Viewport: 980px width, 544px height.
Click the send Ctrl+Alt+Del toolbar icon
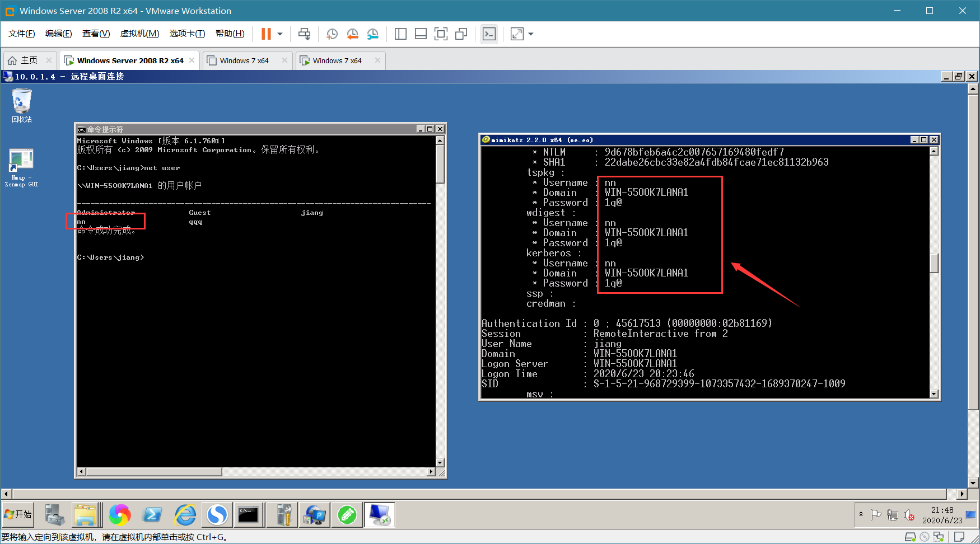[304, 34]
